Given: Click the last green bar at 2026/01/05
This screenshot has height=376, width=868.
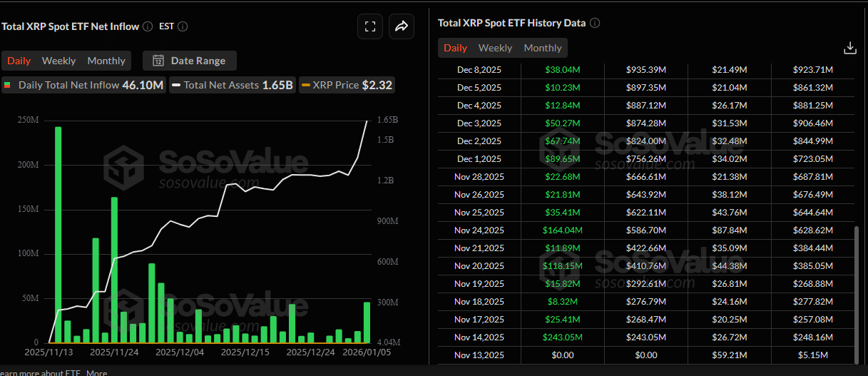Looking at the screenshot, I should point(367,322).
